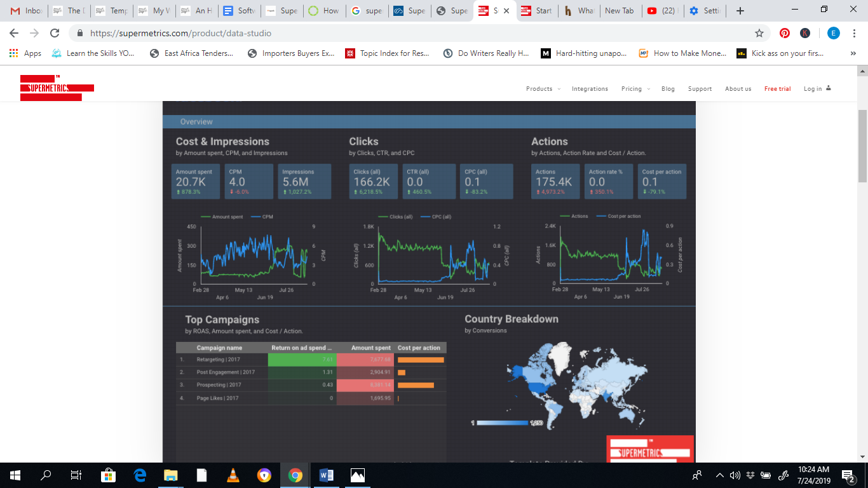Expand the Products menu
The width and height of the screenshot is (868, 488).
(x=543, y=89)
